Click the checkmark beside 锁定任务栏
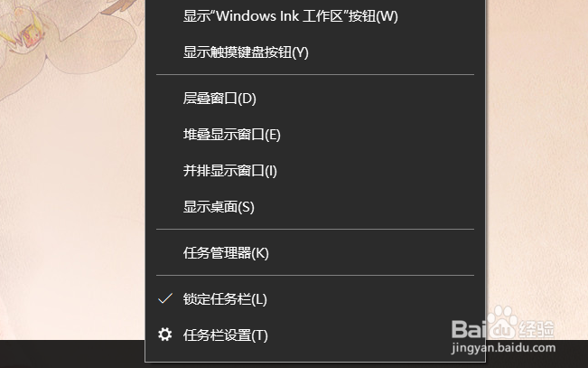The width and height of the screenshot is (588, 368). click(165, 299)
